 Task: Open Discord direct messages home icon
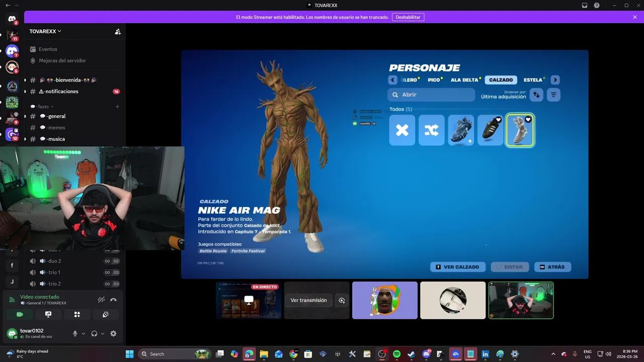tap(12, 19)
